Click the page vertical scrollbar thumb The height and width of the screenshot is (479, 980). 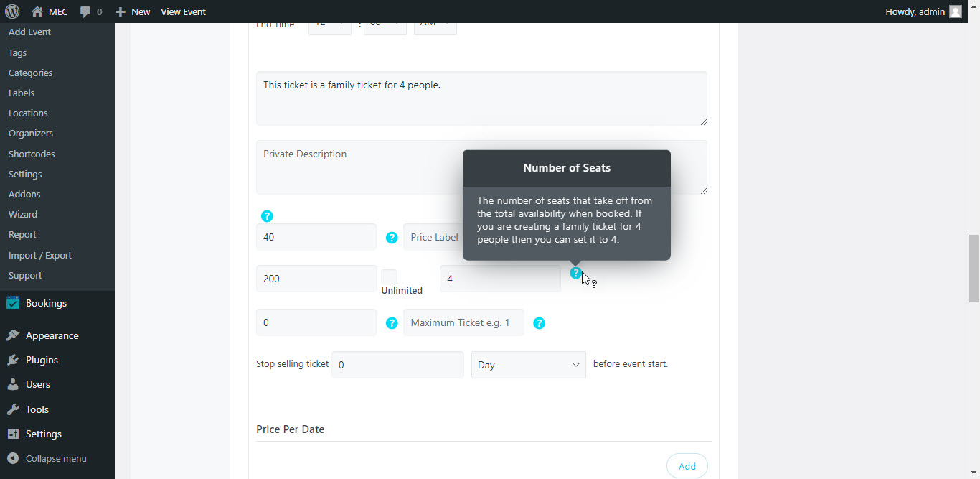974,268
